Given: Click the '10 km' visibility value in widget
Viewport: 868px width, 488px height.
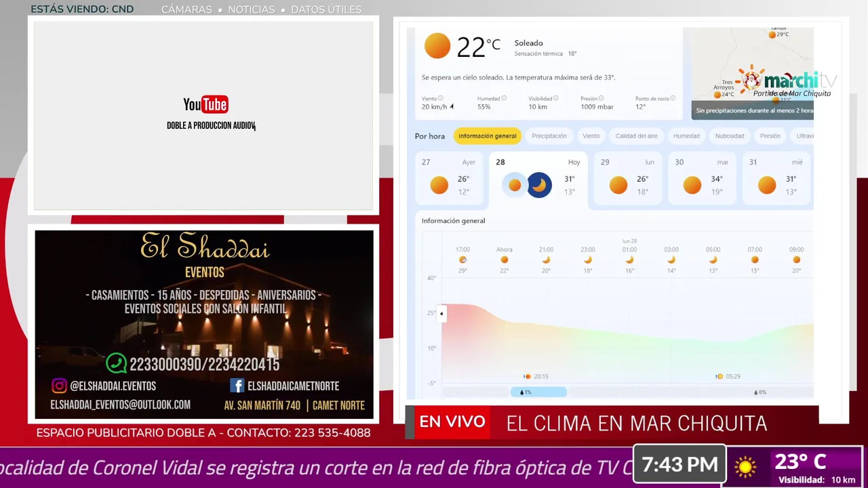Looking at the screenshot, I should pyautogui.click(x=538, y=107).
